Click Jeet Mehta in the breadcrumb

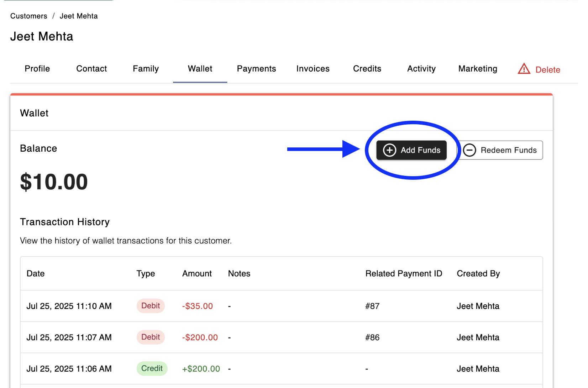pos(79,16)
